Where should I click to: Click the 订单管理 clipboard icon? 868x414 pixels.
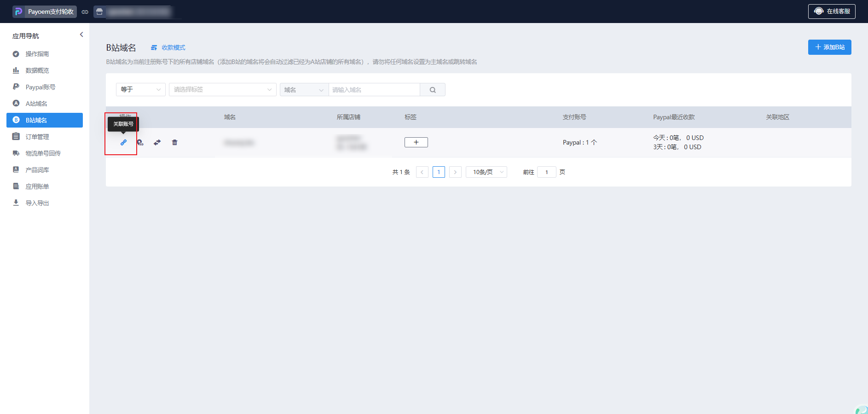click(x=16, y=136)
